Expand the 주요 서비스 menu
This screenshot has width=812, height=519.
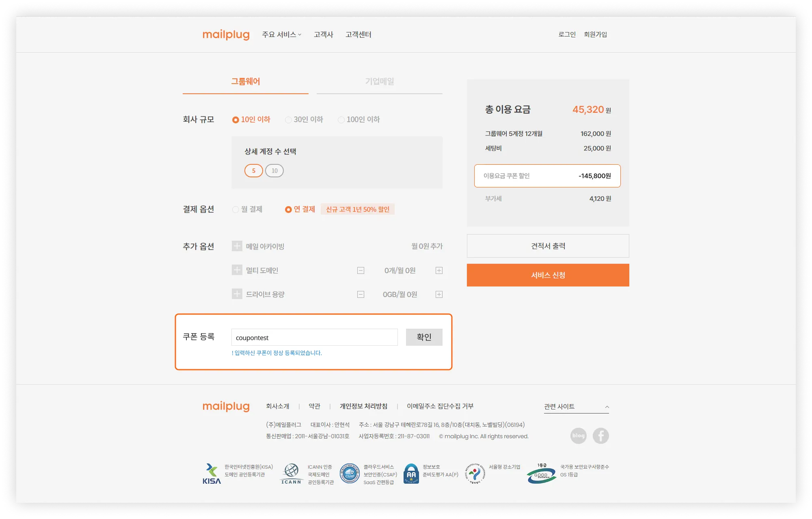(x=281, y=34)
